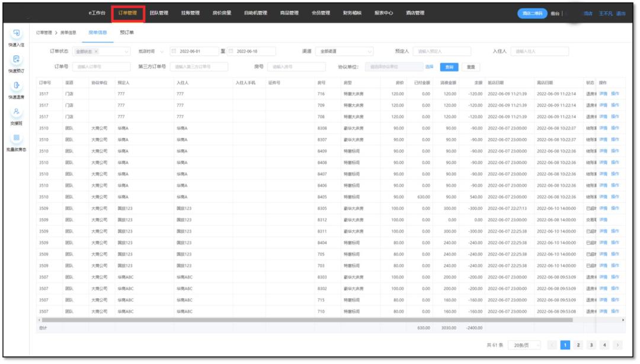Image resolution: width=640 pixels, height=364 pixels.
Task: Click the operate link for room 716 row
Action: 615,94
